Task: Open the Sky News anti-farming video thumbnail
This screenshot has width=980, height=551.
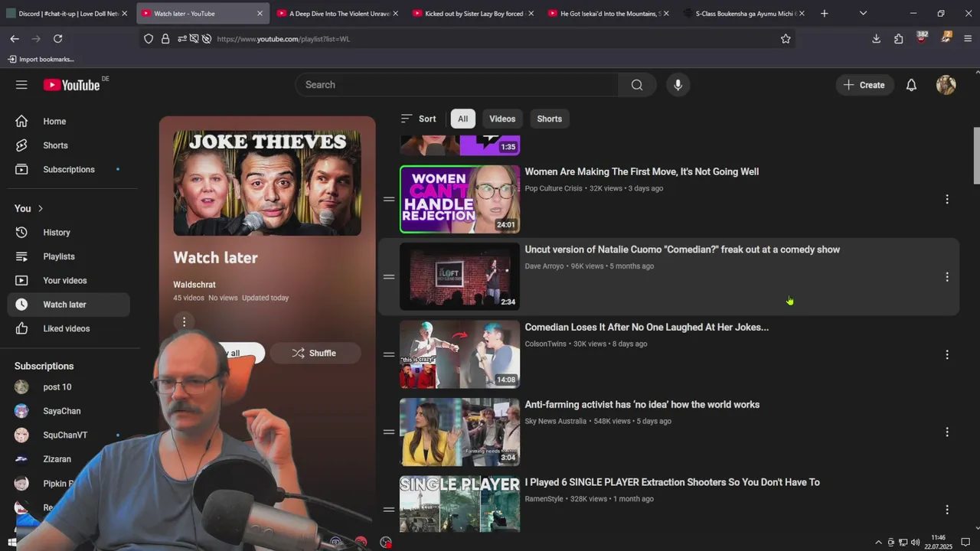Action: pos(459,432)
